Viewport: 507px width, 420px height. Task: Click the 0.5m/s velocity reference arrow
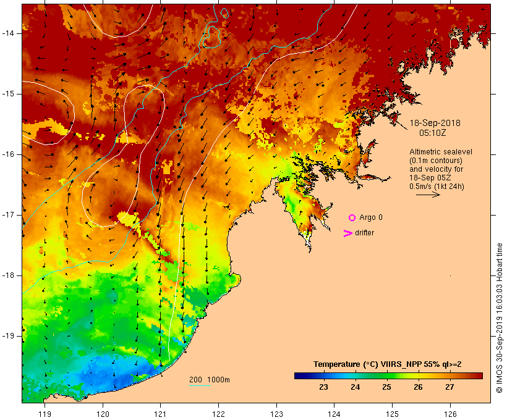pos(428,195)
